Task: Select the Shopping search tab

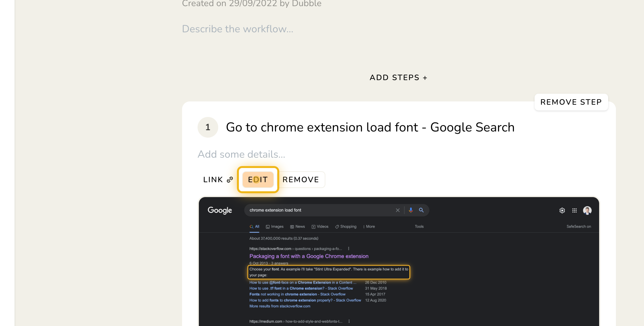Action: click(x=346, y=227)
